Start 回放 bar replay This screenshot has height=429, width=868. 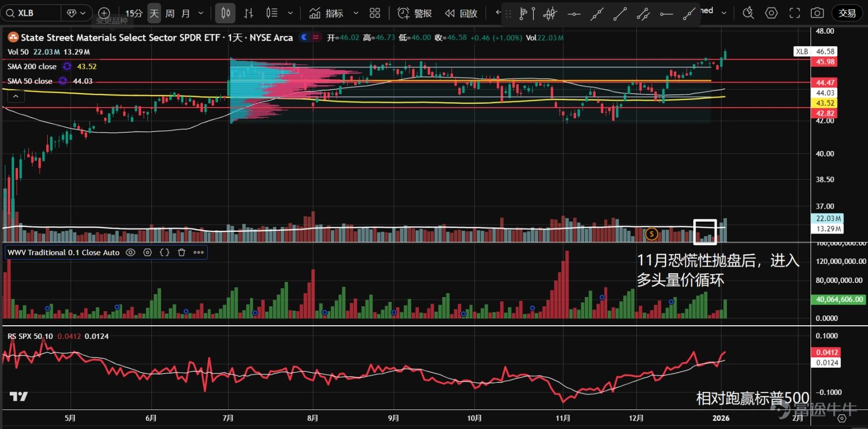[x=461, y=13]
